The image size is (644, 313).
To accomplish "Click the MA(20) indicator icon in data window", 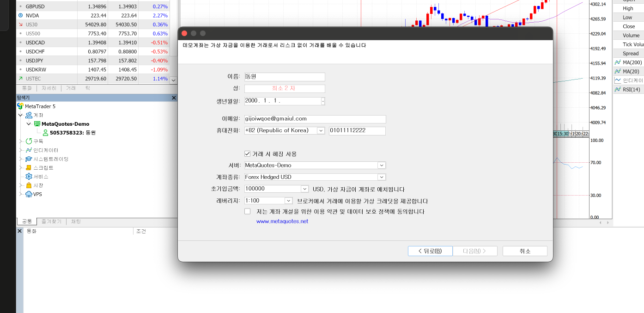I will click(x=618, y=71).
